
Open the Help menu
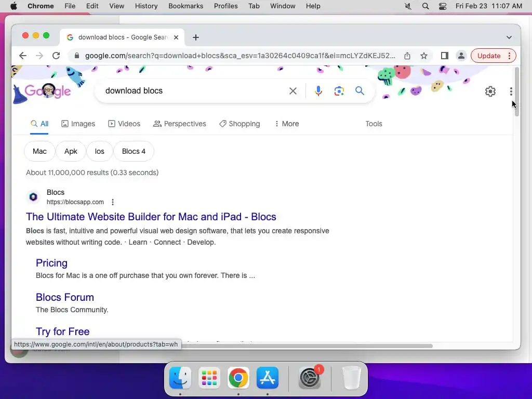point(313,6)
